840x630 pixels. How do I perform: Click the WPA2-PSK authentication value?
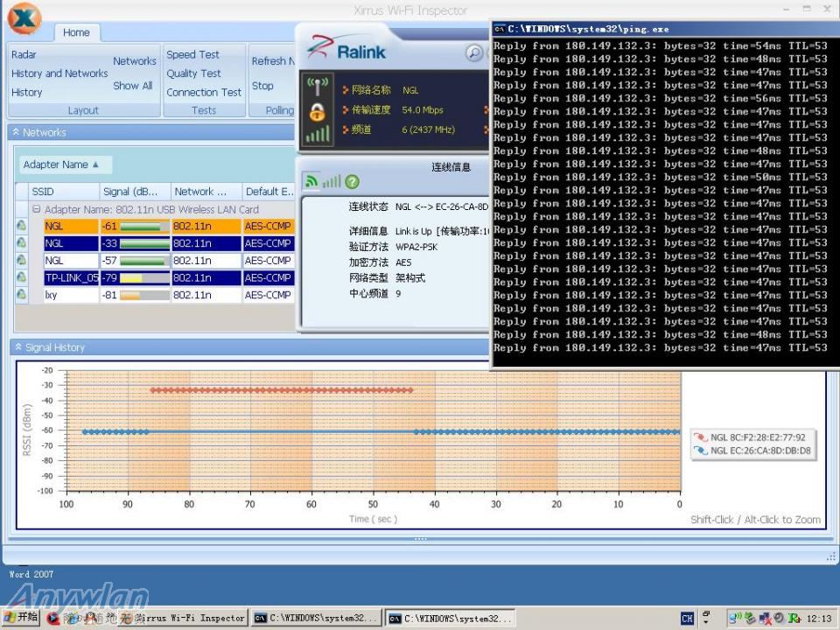416,247
